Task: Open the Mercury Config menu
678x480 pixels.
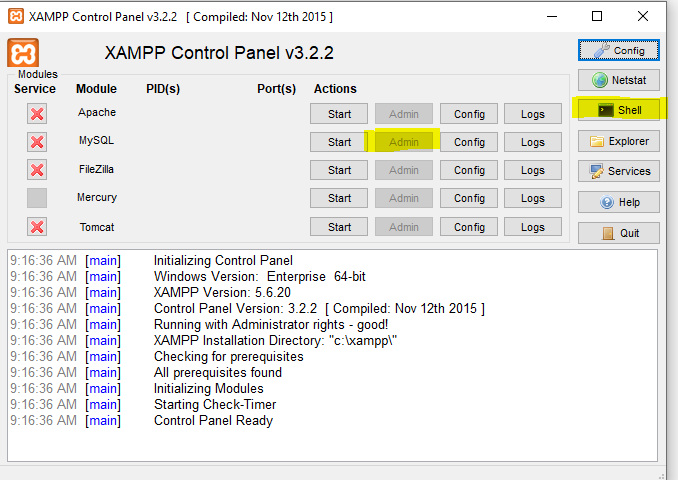Action: pyautogui.click(x=469, y=198)
